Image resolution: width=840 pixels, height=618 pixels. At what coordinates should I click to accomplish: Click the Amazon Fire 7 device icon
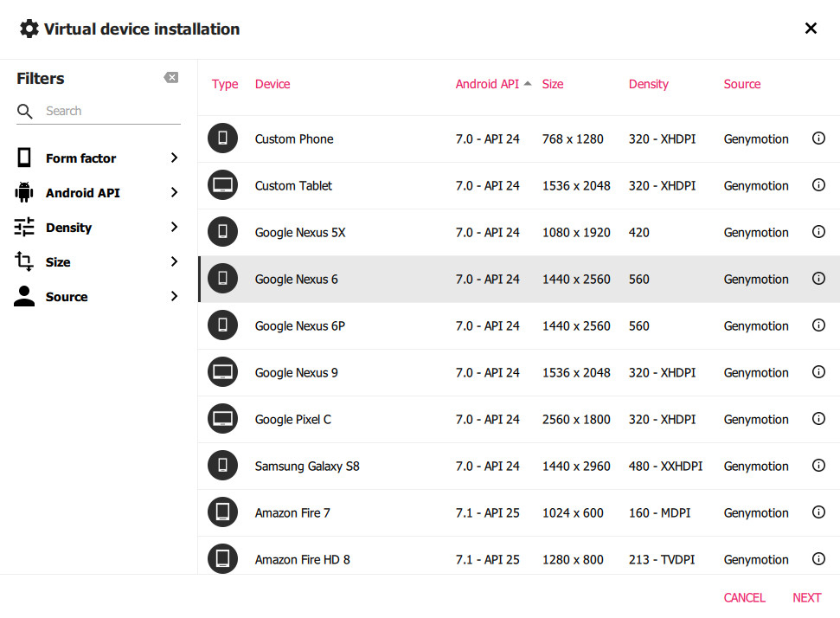point(222,512)
